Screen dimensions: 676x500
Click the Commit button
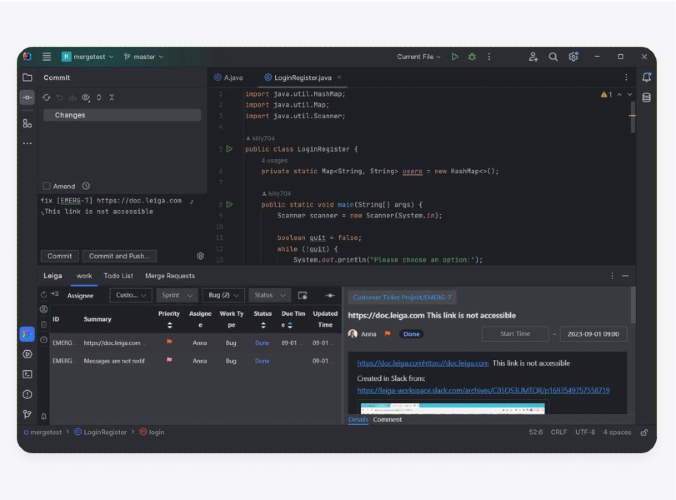point(59,256)
